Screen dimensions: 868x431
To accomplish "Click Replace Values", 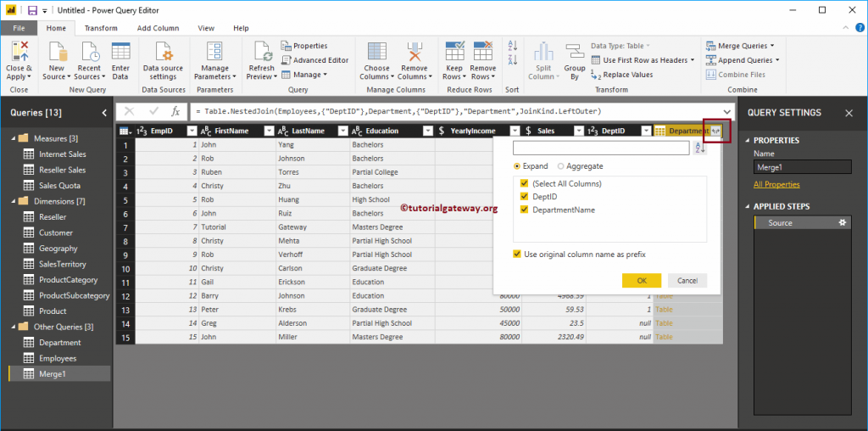I will tap(621, 74).
